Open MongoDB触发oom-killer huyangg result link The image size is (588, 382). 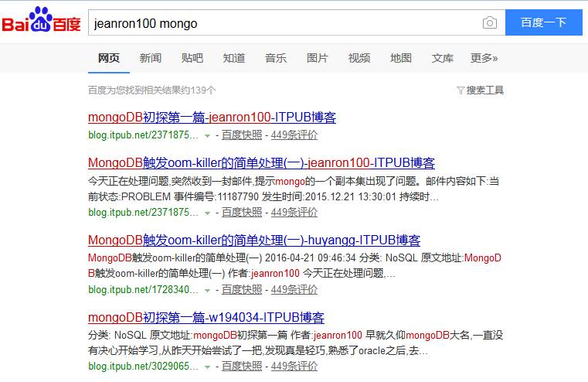[x=254, y=240]
